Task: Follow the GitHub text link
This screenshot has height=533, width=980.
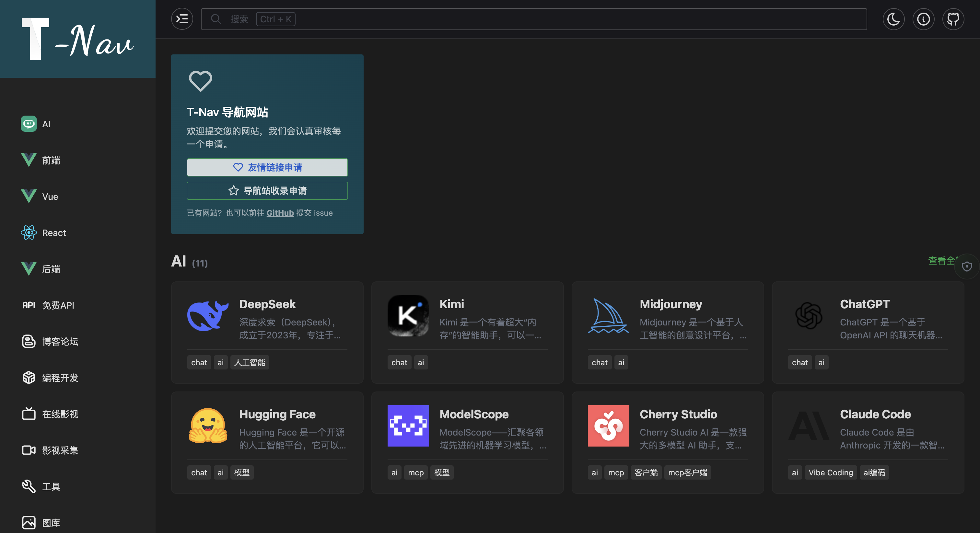Action: [280, 213]
